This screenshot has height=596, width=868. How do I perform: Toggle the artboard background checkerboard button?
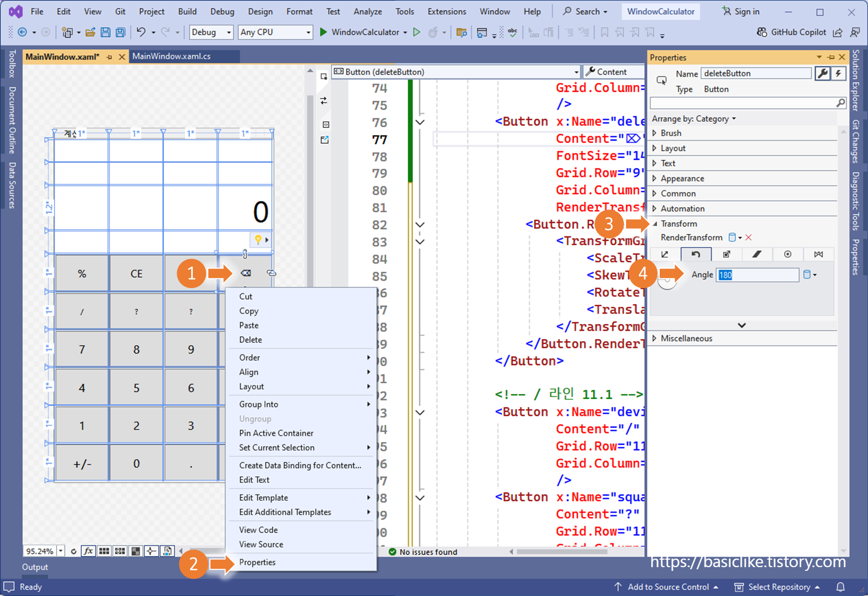click(x=136, y=551)
